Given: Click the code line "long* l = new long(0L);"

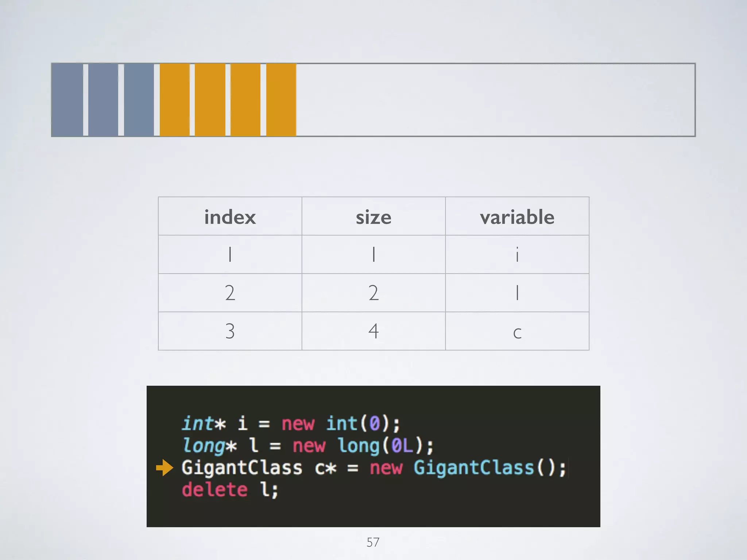Looking at the screenshot, I should click(308, 446).
